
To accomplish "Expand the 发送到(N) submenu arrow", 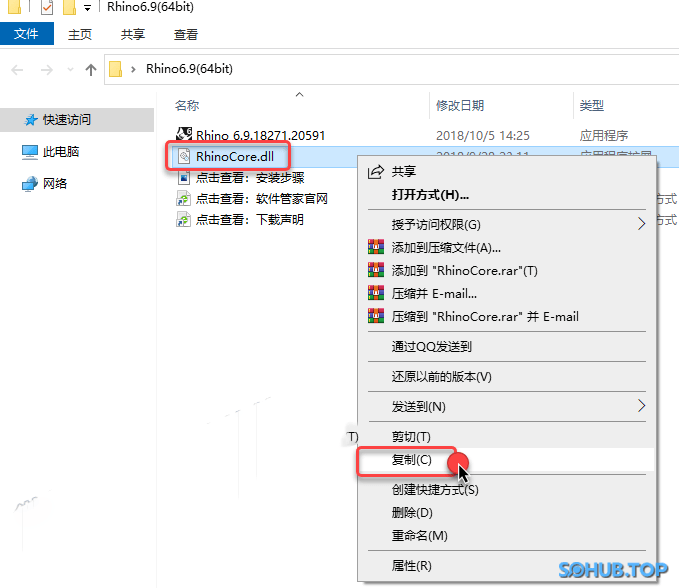I will coord(641,406).
